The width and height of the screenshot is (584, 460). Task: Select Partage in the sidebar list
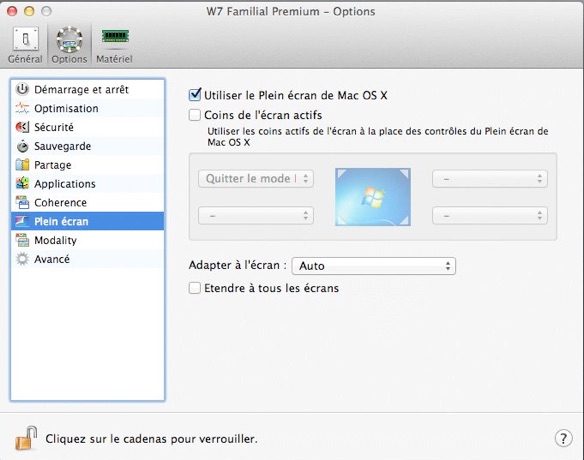(x=88, y=165)
